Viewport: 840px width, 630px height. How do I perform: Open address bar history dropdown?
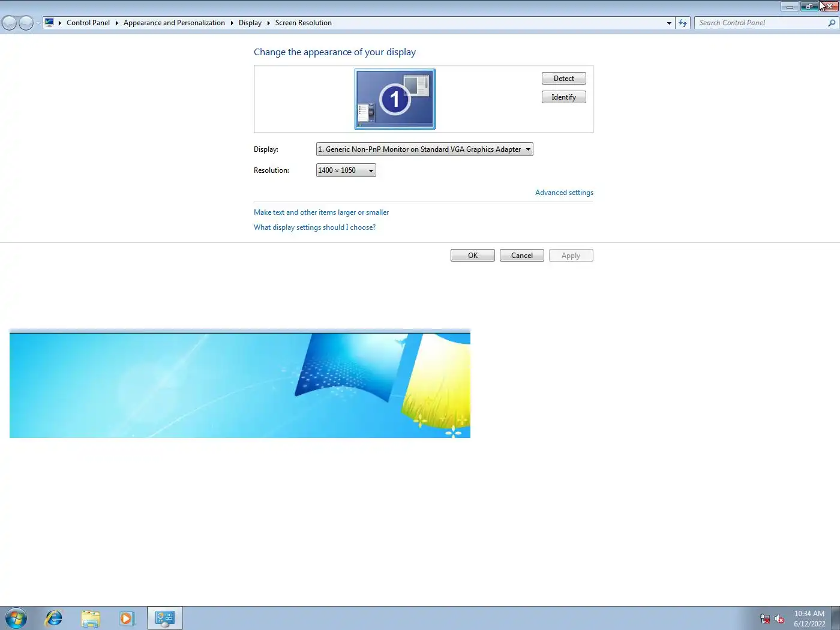click(x=669, y=23)
